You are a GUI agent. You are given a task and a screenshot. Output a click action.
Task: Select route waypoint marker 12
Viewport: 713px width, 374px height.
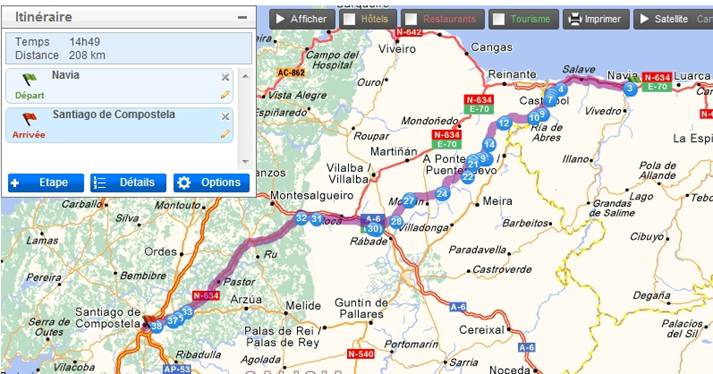click(504, 123)
